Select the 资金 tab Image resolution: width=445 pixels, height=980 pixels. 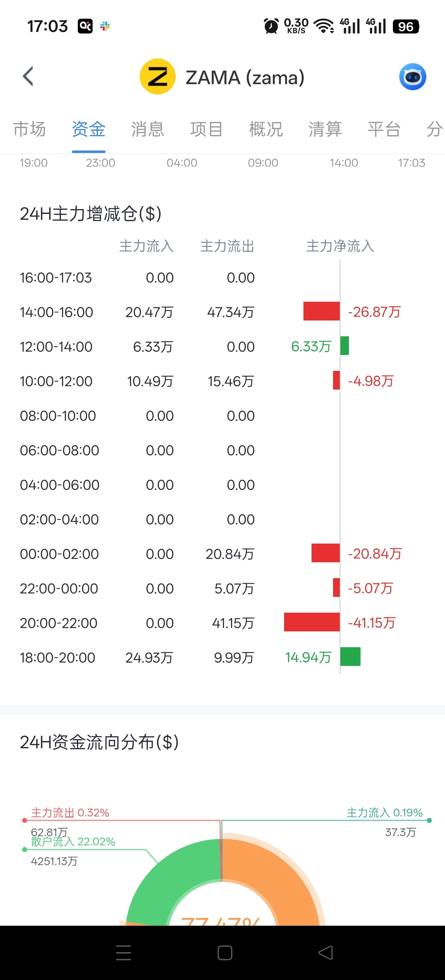[x=89, y=129]
